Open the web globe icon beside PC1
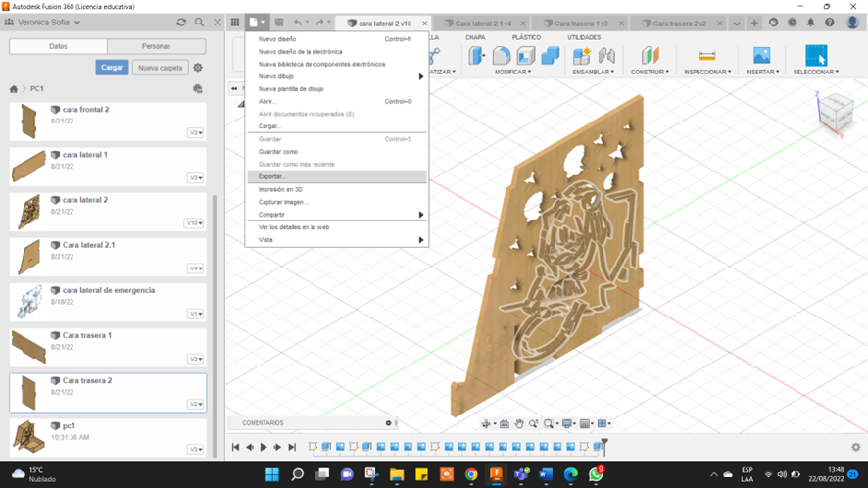The image size is (868, 488). click(x=198, y=88)
